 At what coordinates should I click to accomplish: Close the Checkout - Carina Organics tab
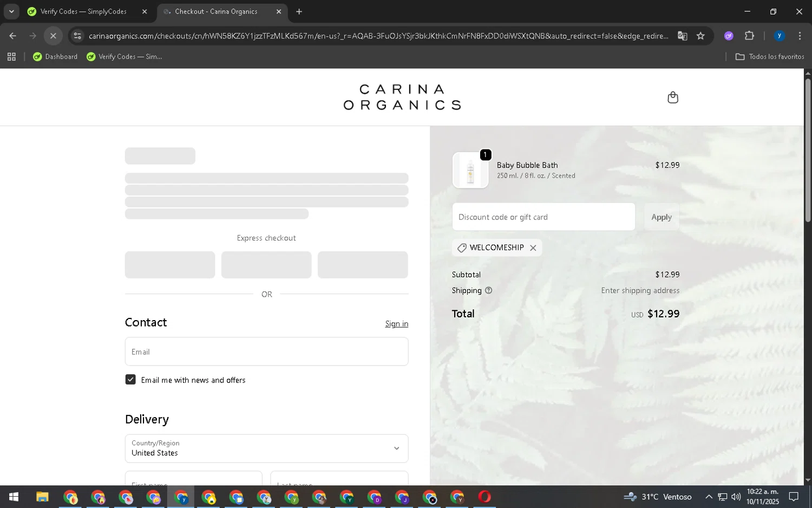[x=279, y=11]
